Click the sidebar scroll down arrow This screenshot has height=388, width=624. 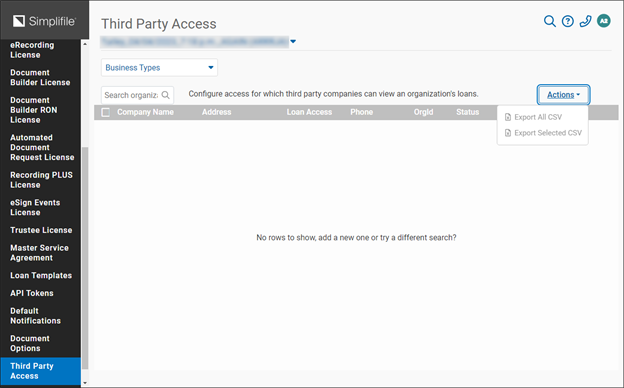tap(85, 383)
